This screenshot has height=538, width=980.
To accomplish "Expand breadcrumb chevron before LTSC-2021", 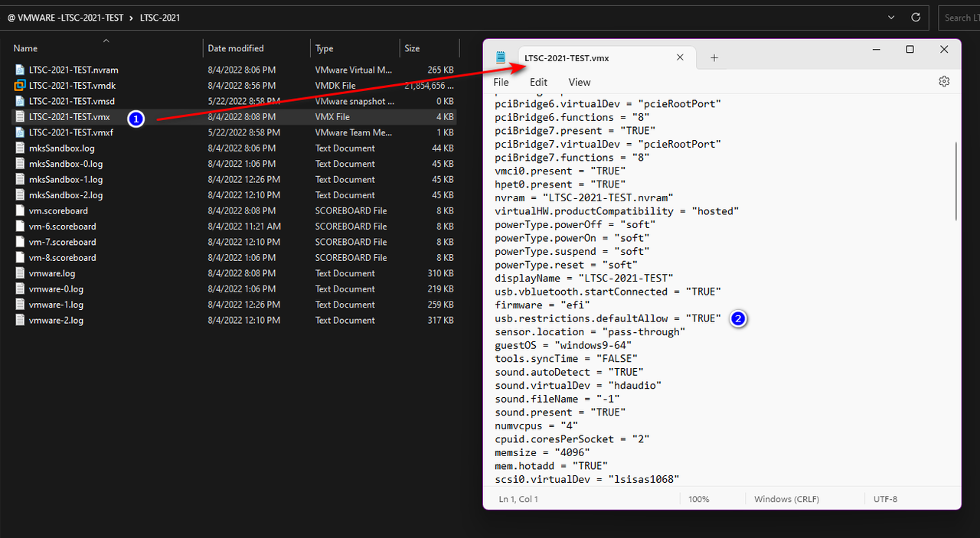I will pyautogui.click(x=132, y=17).
